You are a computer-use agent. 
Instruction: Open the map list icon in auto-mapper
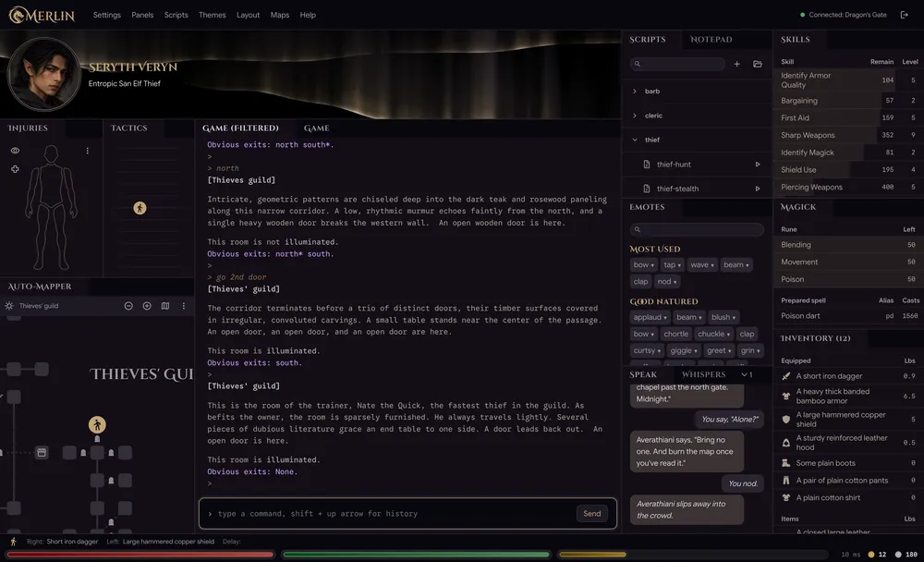click(x=165, y=305)
